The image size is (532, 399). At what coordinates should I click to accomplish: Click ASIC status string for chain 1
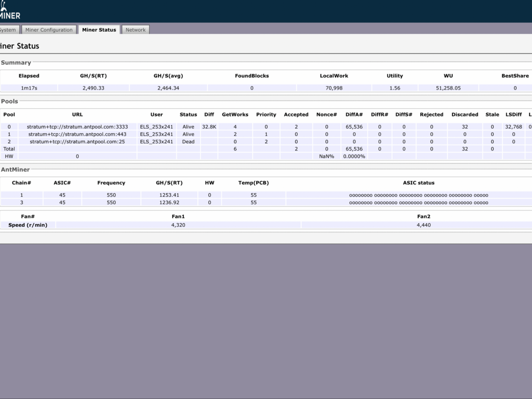(x=419, y=195)
